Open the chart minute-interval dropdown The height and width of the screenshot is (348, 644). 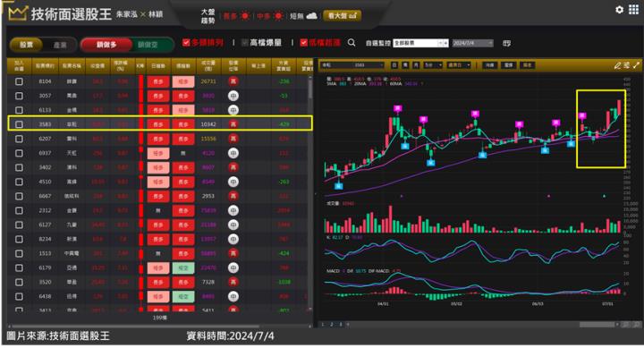coord(433,65)
